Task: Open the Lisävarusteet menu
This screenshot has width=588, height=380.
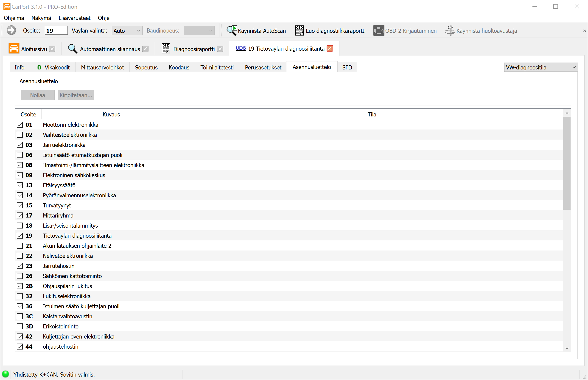Action: pos(74,18)
